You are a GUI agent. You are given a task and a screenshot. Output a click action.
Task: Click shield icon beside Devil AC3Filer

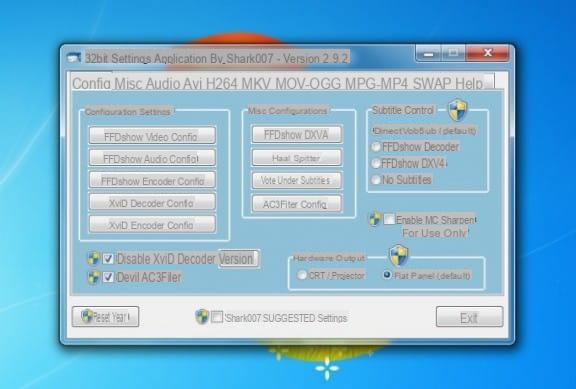pyautogui.click(x=94, y=277)
